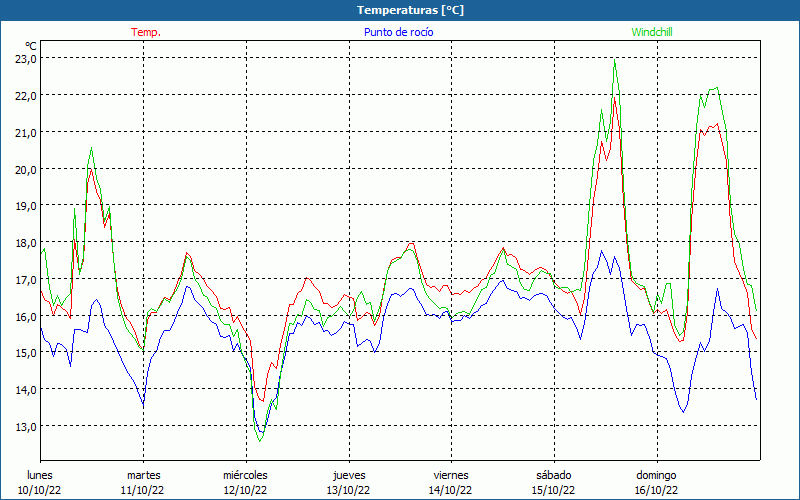The image size is (800, 500).
Task: Click the 11/10/22 date label
Action: pyautogui.click(x=142, y=490)
